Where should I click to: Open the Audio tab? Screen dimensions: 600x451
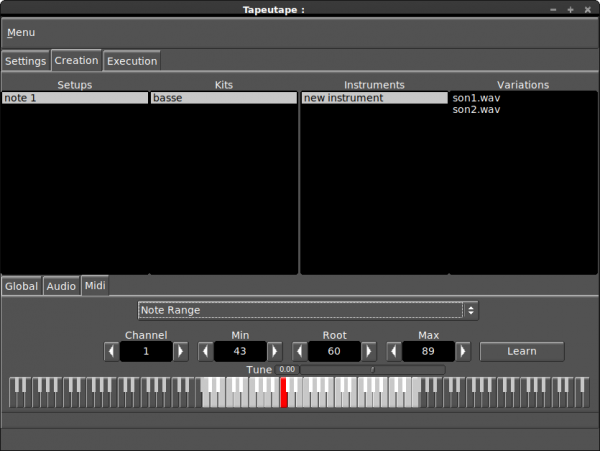(x=61, y=286)
